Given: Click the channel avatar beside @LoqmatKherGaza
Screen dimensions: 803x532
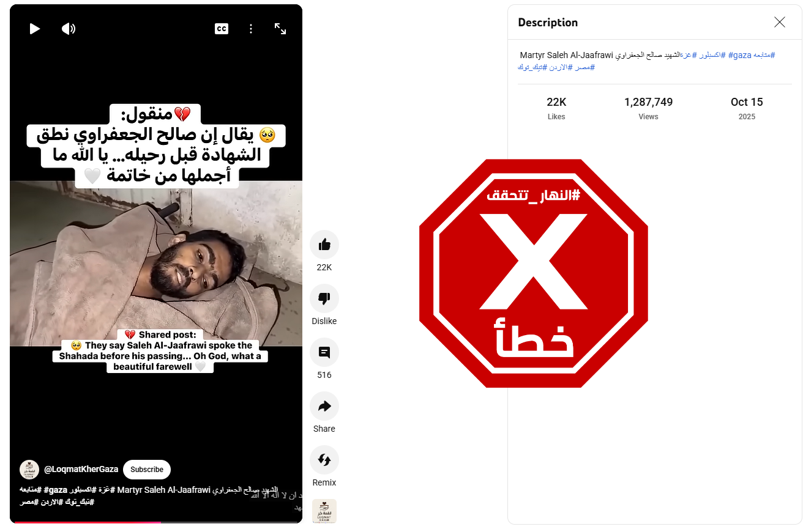Looking at the screenshot, I should (29, 470).
